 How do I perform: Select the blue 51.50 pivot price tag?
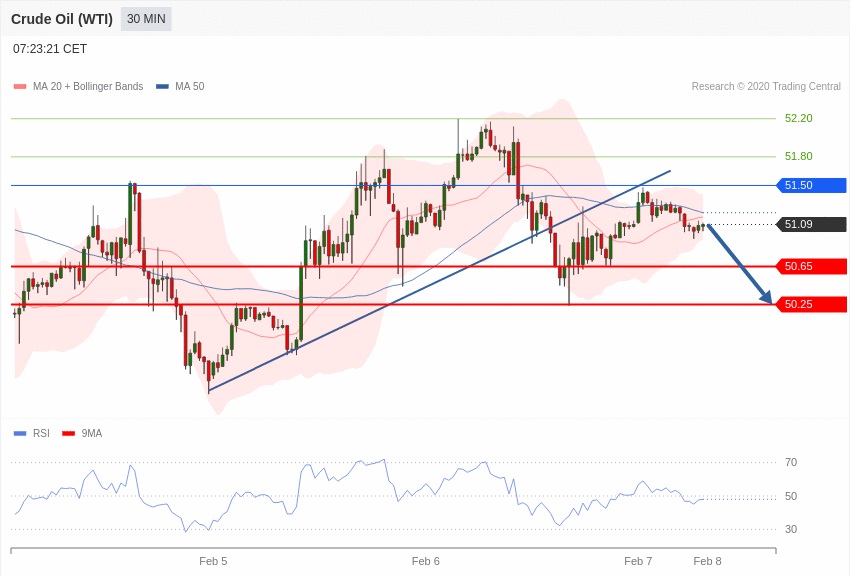(812, 185)
